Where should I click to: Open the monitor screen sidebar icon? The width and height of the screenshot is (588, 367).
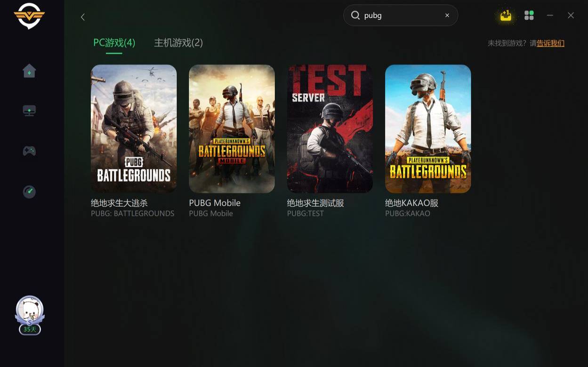coord(29,111)
